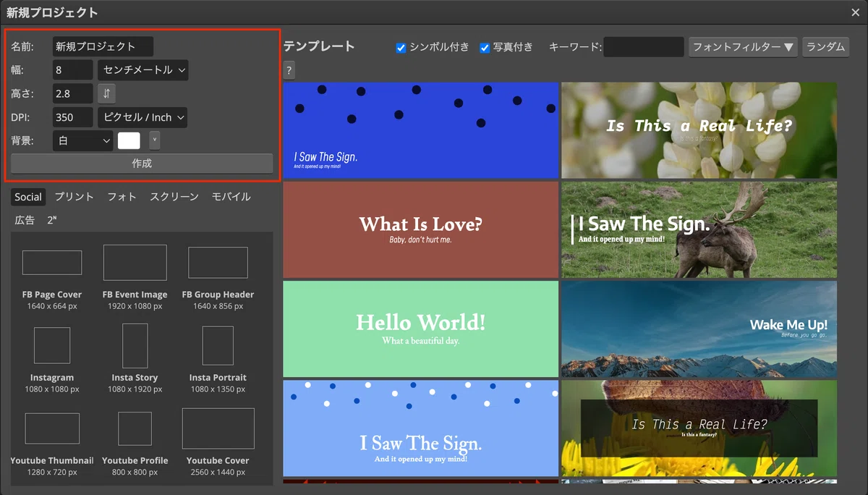
Task: Click the キーワード search field
Action: pos(643,47)
